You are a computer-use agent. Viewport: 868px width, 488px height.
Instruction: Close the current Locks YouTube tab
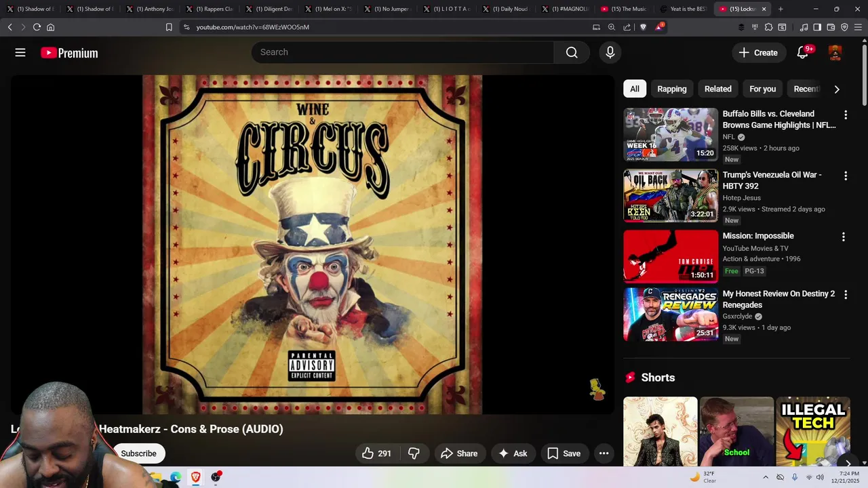(764, 9)
